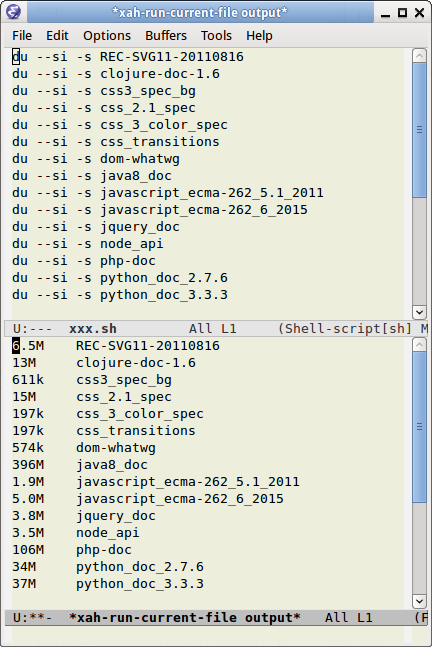Image resolution: width=432 pixels, height=647 pixels.
Task: Open the Options menu
Action: [x=107, y=36]
